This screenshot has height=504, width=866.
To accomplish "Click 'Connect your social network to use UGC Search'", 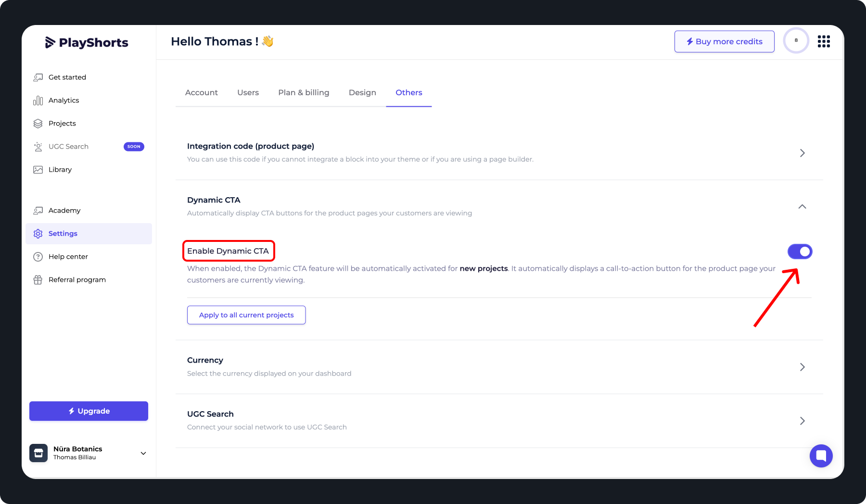I will coord(267,427).
